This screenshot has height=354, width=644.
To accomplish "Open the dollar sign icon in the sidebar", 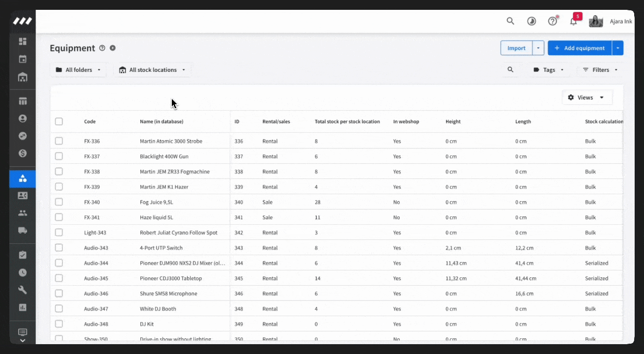I will point(23,153).
